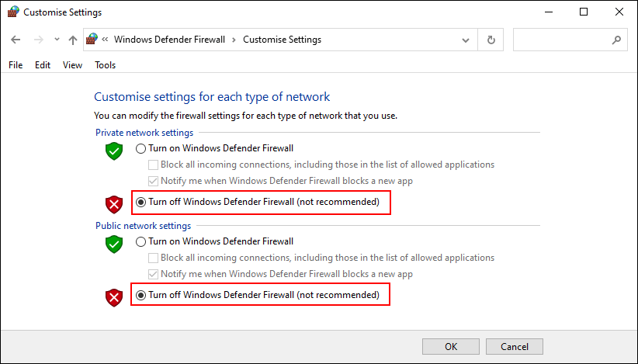Turn on Windows Defender Firewall for Private network

(x=140, y=148)
